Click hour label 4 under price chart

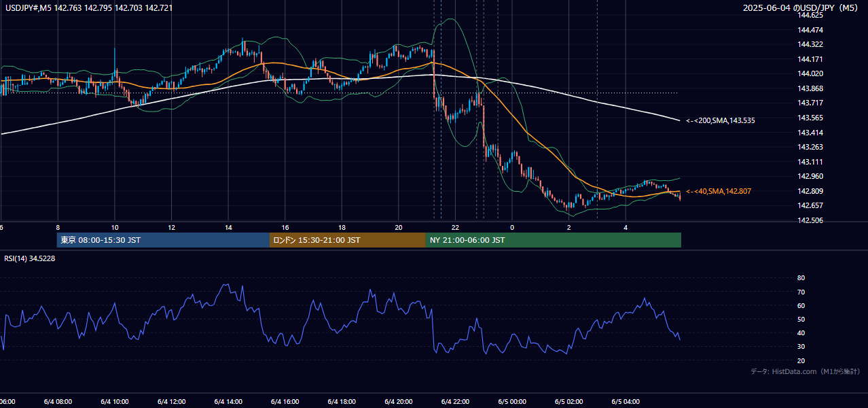(x=626, y=228)
